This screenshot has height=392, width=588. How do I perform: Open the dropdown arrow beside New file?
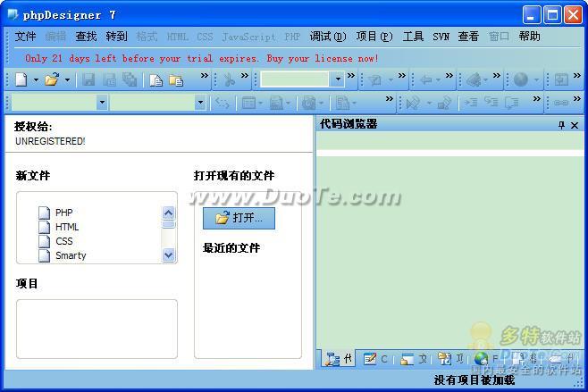click(x=36, y=79)
